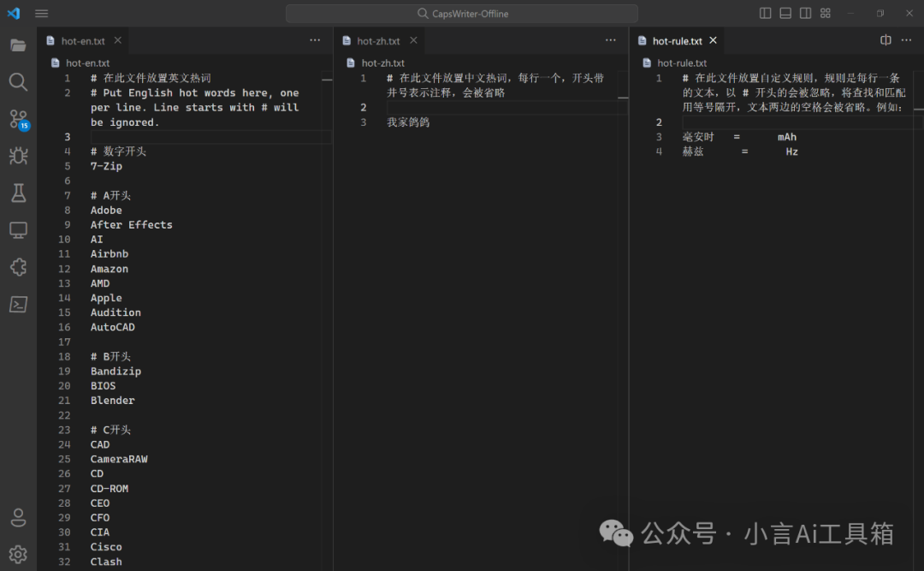
Task: Open the hamburger application menu
Action: pos(41,13)
